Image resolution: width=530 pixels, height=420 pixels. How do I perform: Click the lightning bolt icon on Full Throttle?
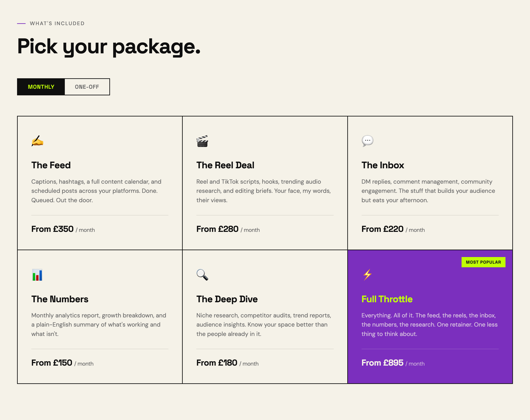(368, 275)
